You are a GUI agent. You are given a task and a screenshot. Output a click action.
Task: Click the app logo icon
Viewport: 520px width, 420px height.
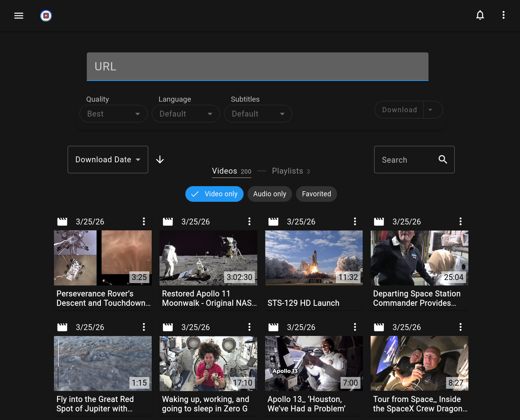46,16
